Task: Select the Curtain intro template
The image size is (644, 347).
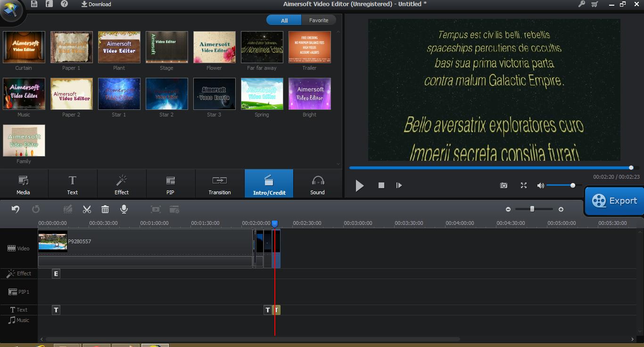Action: 24,47
